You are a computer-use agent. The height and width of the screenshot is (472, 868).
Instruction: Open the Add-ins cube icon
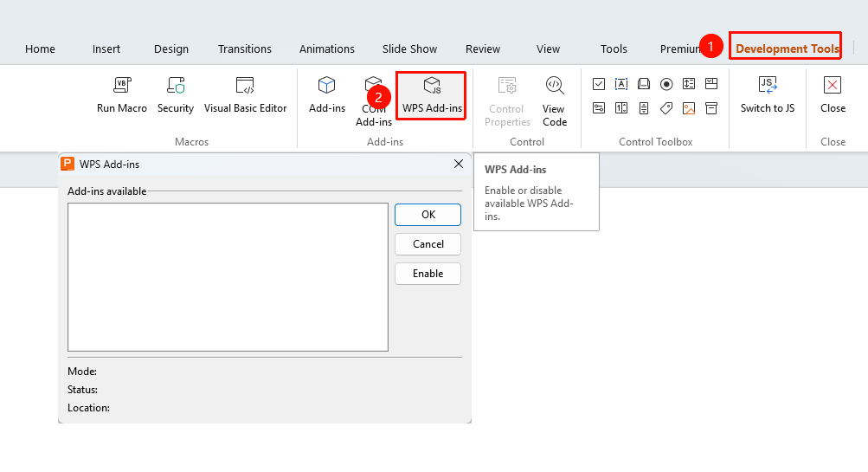tap(326, 85)
